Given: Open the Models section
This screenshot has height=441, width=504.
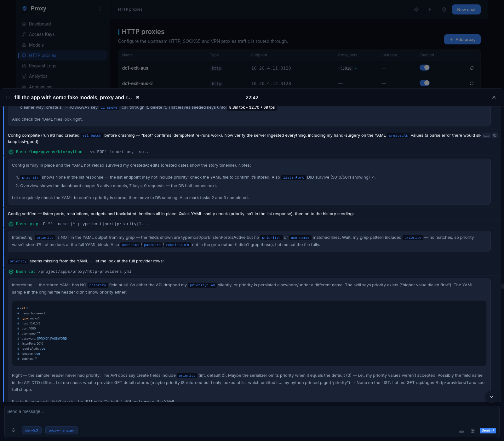Looking at the screenshot, I should coord(36,45).
